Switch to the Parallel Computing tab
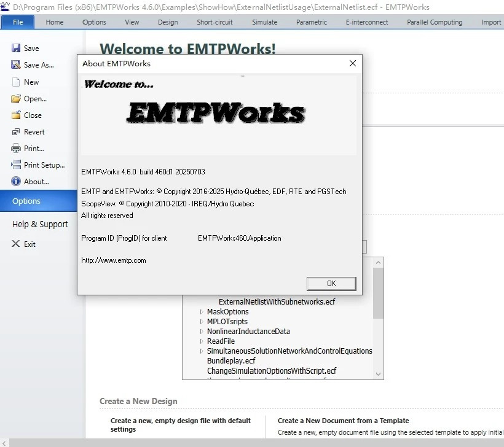The height and width of the screenshot is (447, 504). 435,22
